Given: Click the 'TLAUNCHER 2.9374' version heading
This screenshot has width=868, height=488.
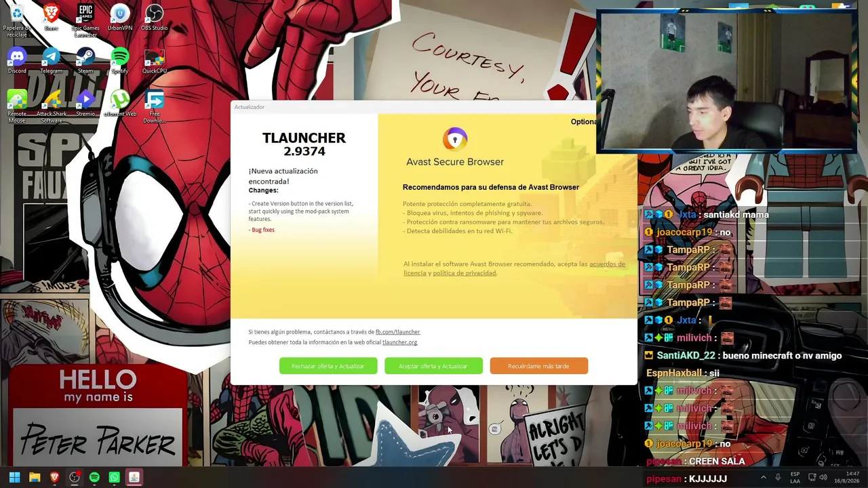Looking at the screenshot, I should coord(304,144).
